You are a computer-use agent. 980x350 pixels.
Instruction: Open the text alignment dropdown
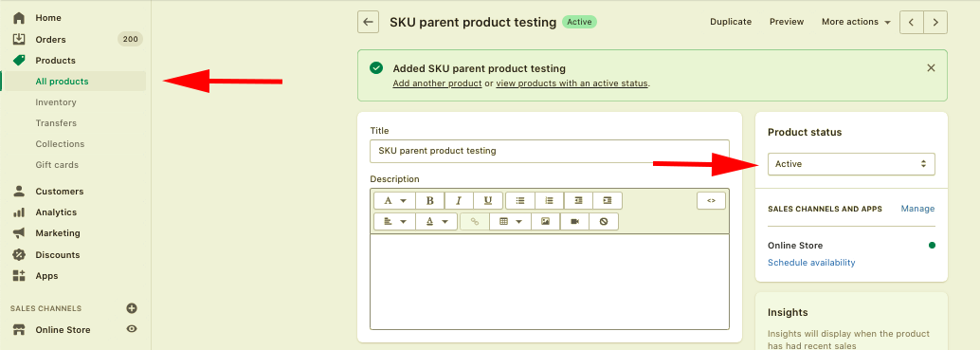tap(394, 222)
